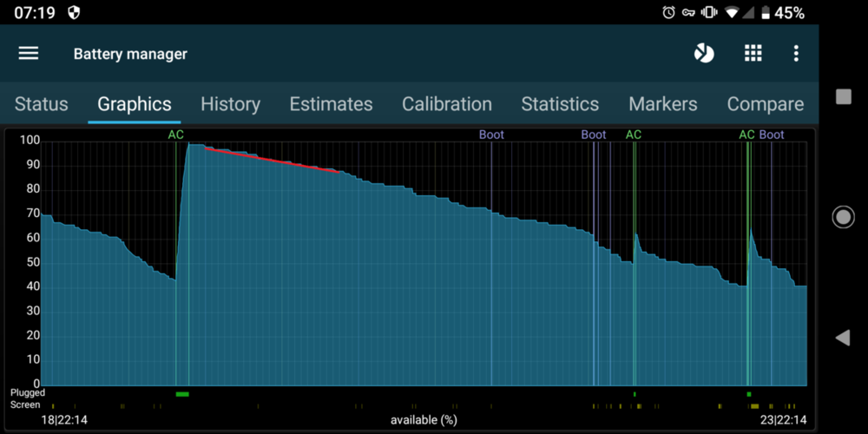Viewport: 868px width, 434px height.
Task: Open the Calibration tab
Action: tap(447, 104)
